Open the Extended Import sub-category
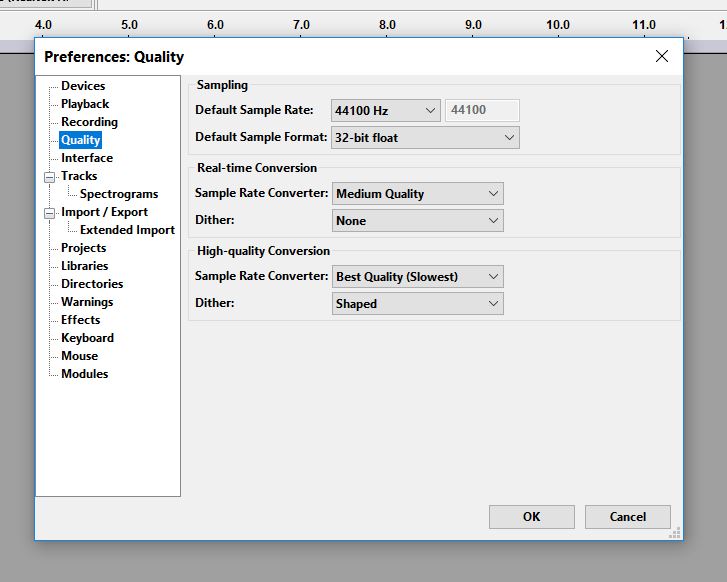 coord(127,230)
